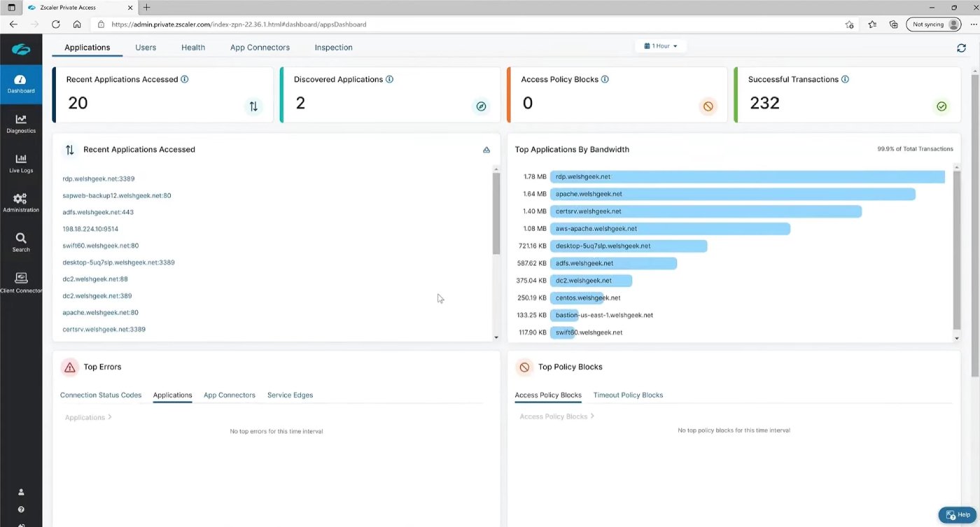Expand the Access Policy Blocks list
This screenshot has height=527, width=980.
pyautogui.click(x=556, y=416)
